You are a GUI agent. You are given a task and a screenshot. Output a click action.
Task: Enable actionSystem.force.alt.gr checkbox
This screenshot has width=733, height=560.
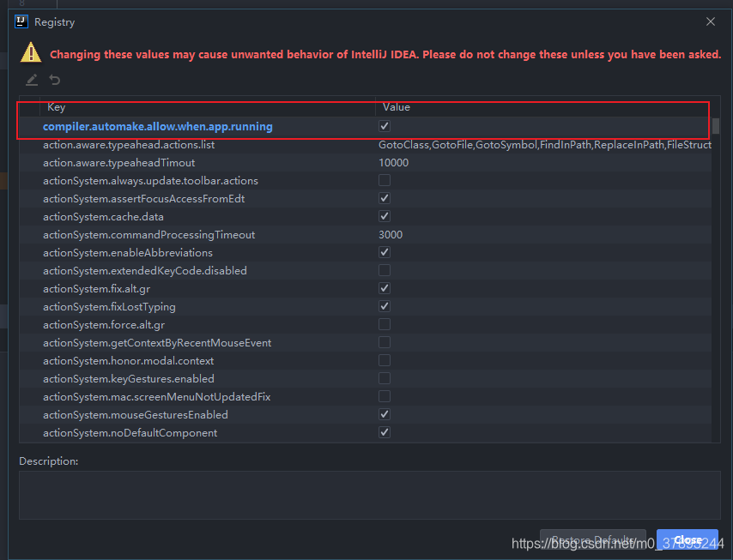pyautogui.click(x=385, y=324)
